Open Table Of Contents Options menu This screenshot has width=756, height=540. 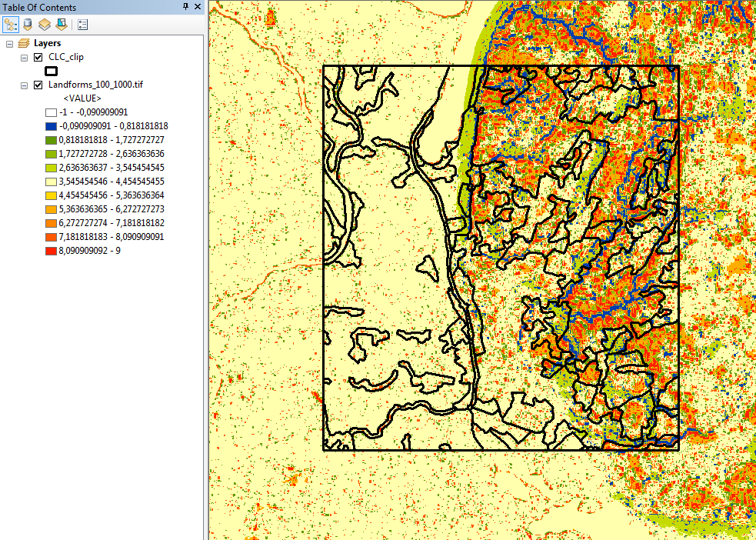tap(82, 24)
